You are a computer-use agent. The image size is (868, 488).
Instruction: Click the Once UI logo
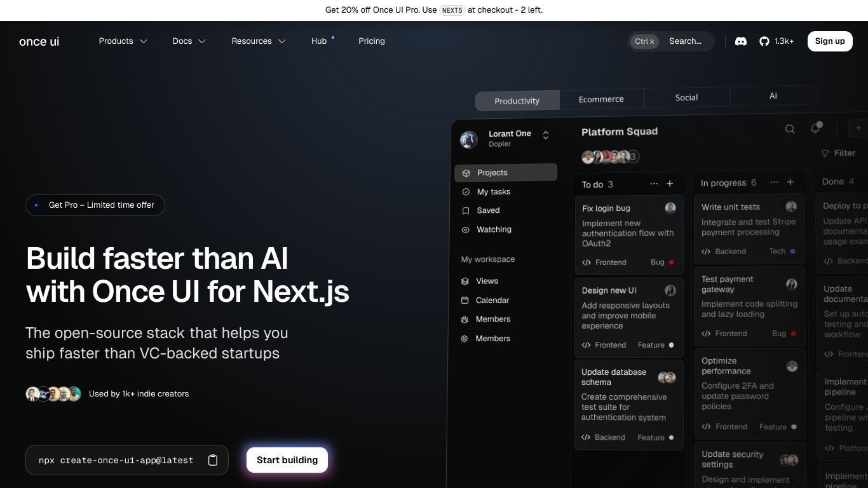tap(39, 41)
